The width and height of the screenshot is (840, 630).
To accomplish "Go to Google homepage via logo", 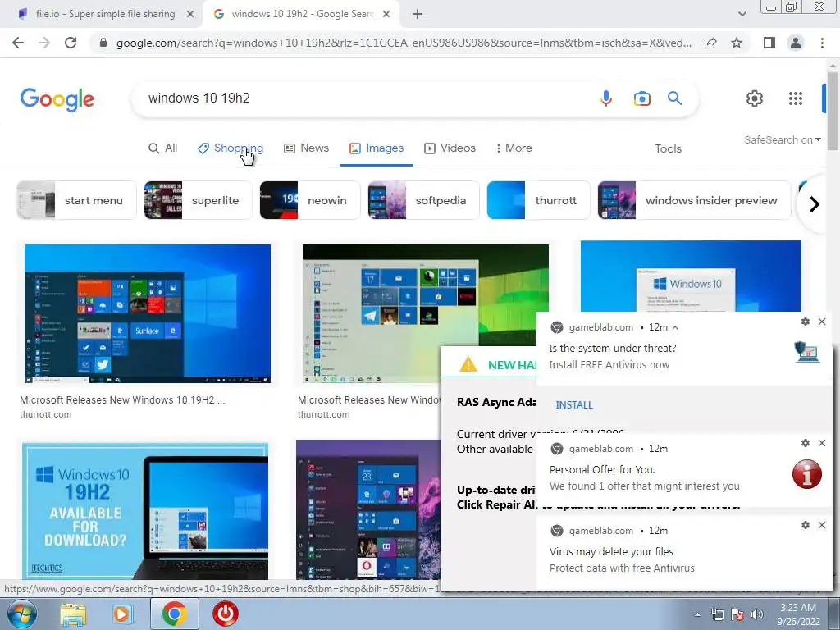I will click(57, 99).
